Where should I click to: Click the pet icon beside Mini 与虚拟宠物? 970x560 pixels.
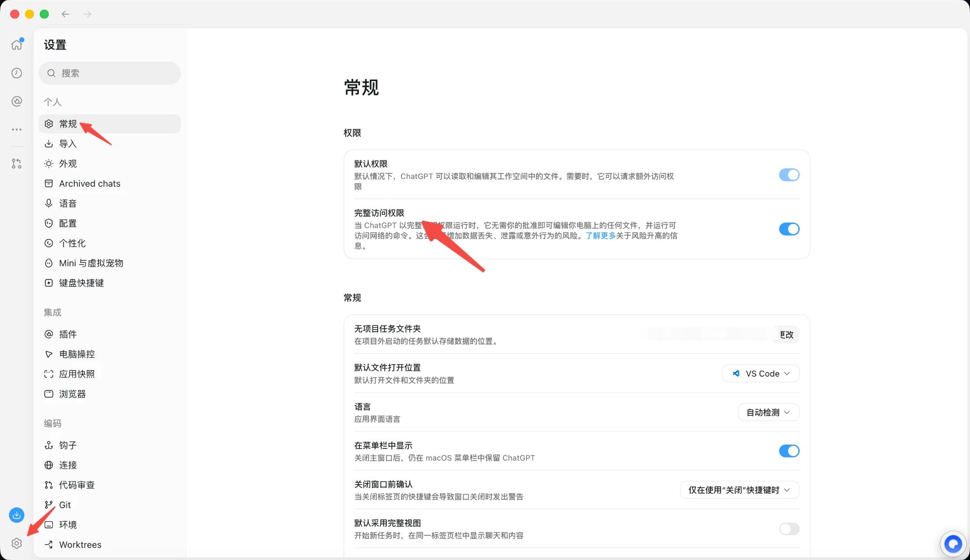coord(49,263)
